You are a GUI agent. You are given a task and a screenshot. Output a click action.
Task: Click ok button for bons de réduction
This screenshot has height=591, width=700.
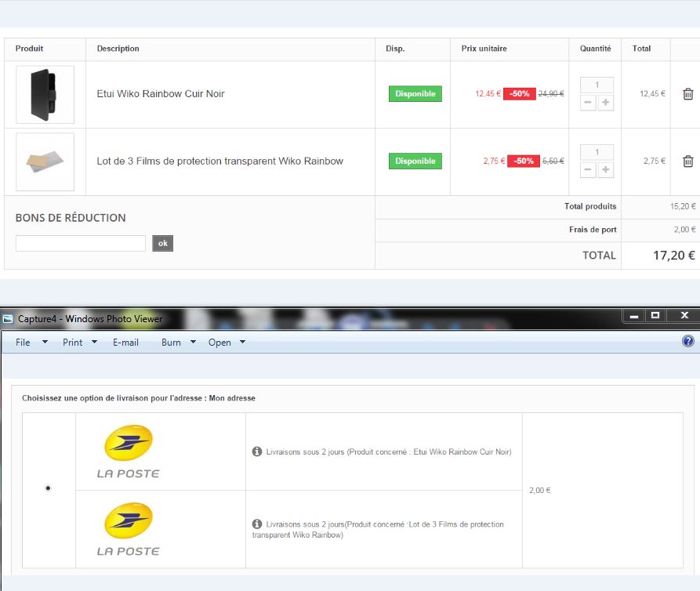[162, 243]
